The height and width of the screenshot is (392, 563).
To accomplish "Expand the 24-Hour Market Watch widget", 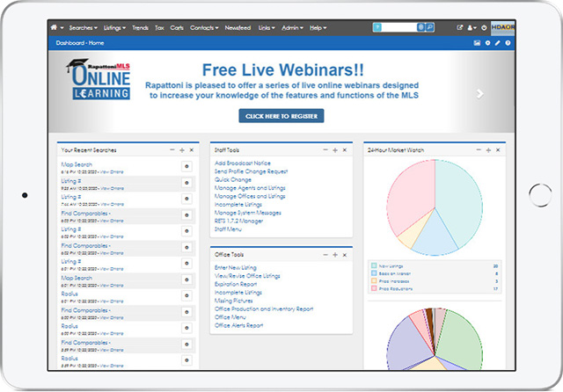I will (x=488, y=149).
